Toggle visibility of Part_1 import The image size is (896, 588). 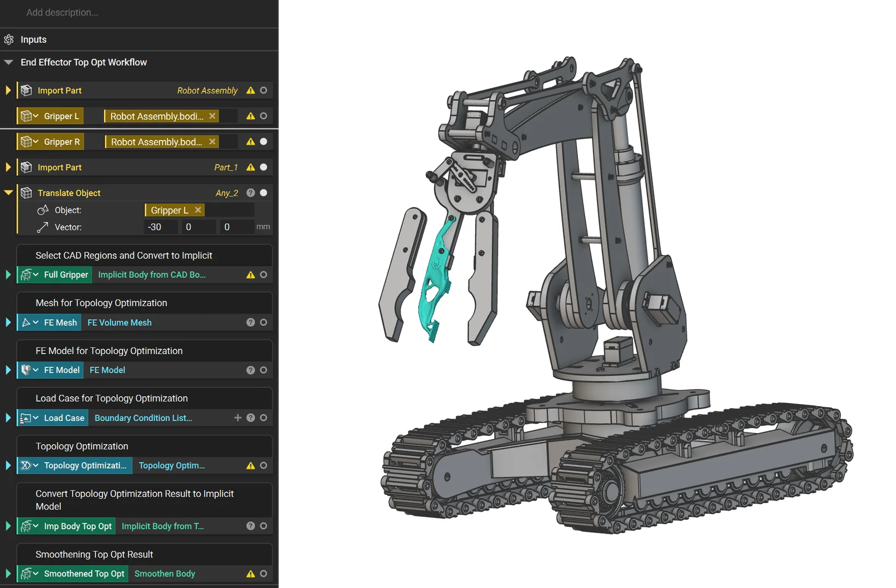point(264,167)
